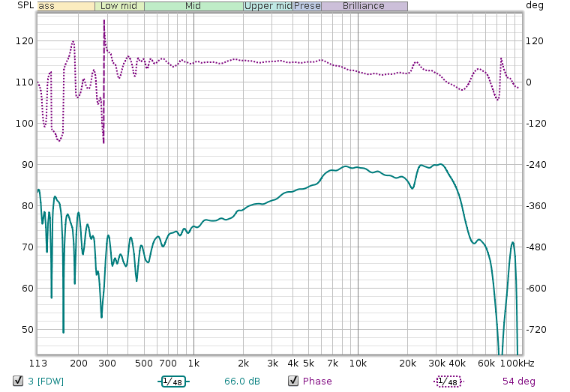Image resolution: width=570 pixels, height=392 pixels.
Task: Uncheck the 3 [FDW] trace checkbox
Action: click(18, 381)
